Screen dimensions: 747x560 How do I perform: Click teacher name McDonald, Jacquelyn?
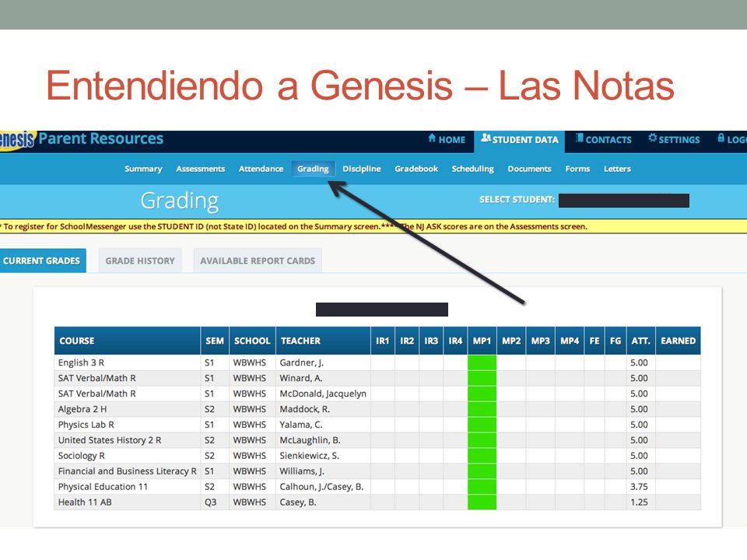point(323,394)
